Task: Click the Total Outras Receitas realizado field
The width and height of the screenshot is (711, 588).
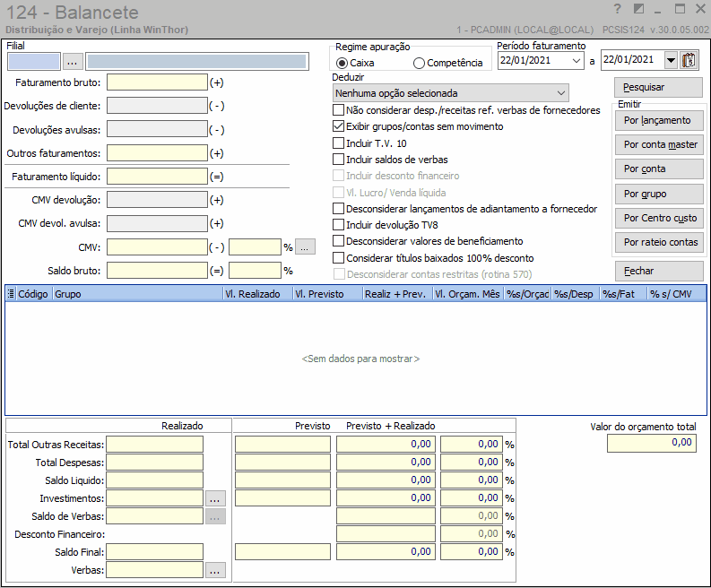Action: point(154,445)
